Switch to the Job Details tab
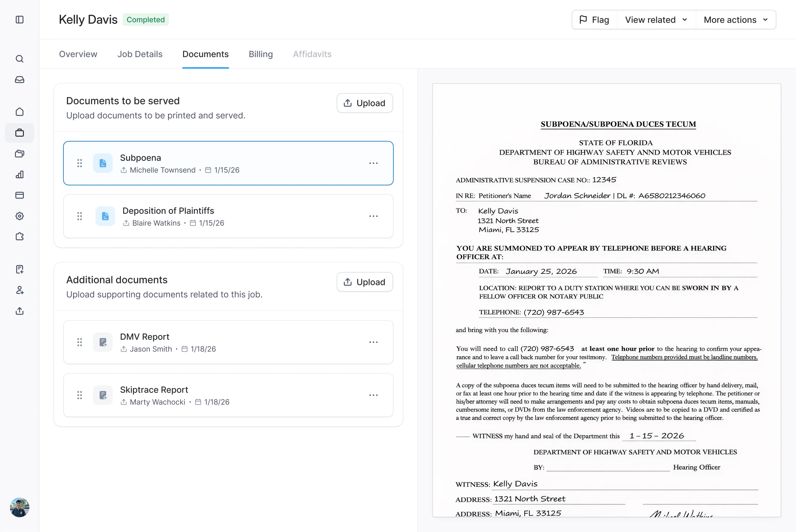 click(139, 54)
